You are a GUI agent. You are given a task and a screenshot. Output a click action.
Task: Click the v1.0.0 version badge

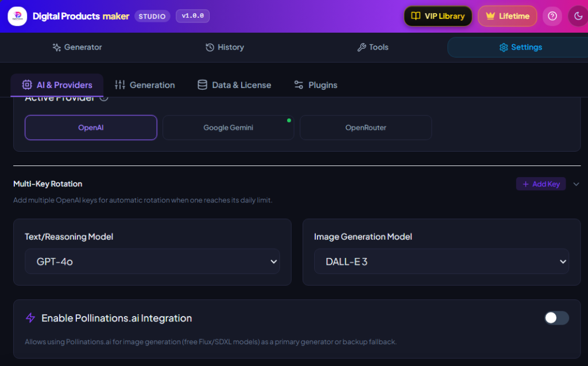[192, 16]
